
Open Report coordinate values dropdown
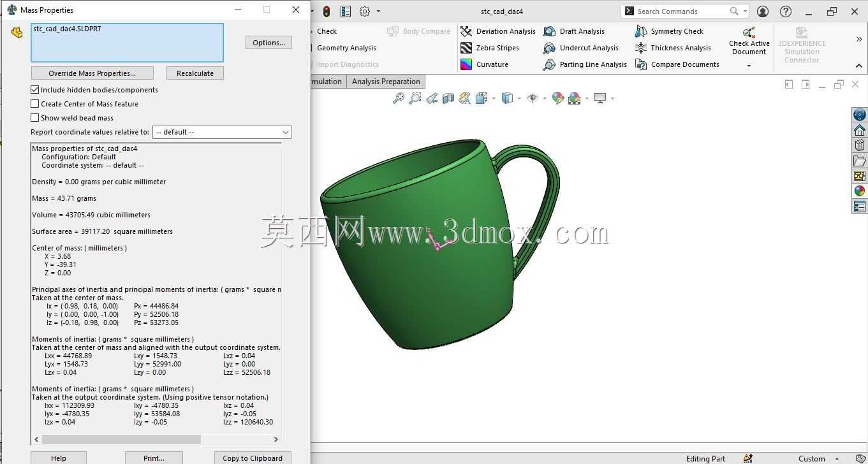[x=221, y=132]
